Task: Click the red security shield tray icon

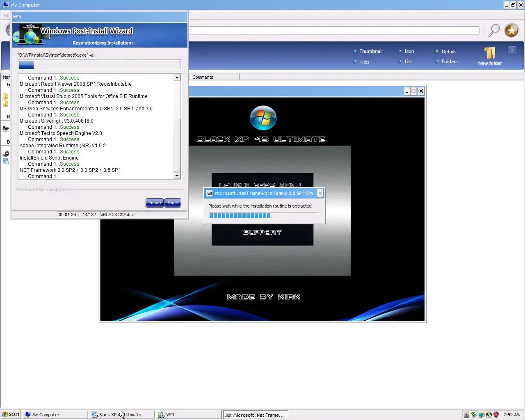Action: 496,415
